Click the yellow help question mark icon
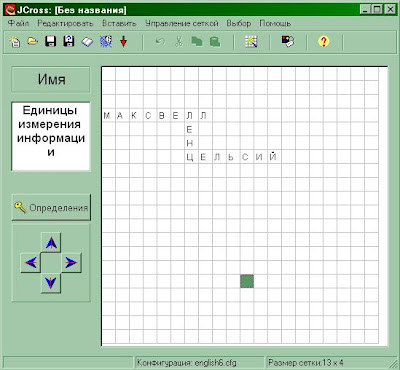This screenshot has height=370, width=400. (324, 42)
